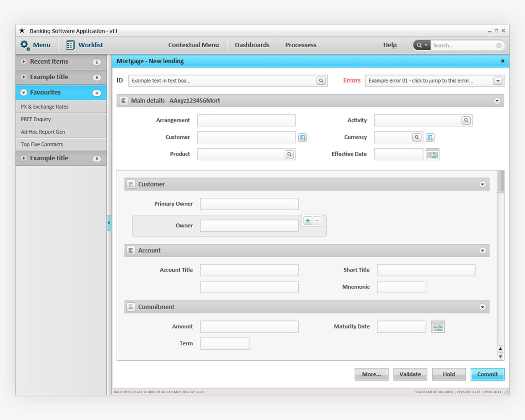Expand the Example title section below Top Five Contracts
Image resolution: width=525 pixels, height=420 pixels.
(24, 158)
